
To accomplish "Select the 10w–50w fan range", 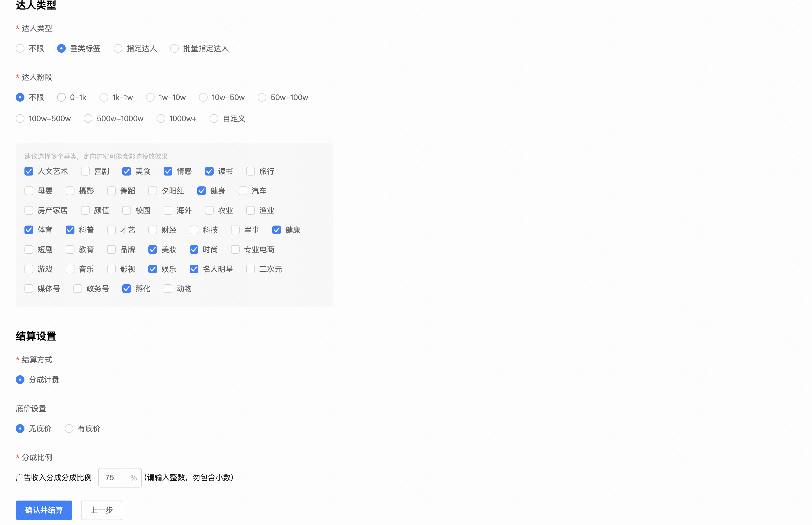I will [203, 98].
